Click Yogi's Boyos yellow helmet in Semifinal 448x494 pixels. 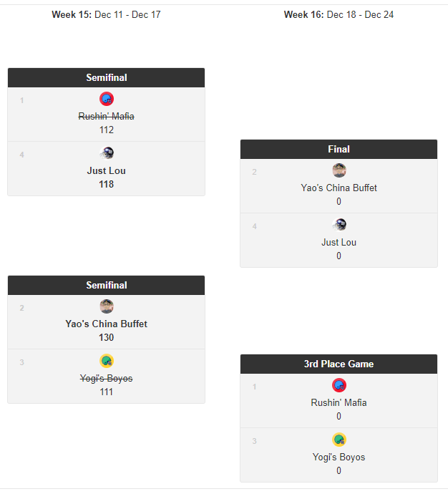pyautogui.click(x=107, y=361)
